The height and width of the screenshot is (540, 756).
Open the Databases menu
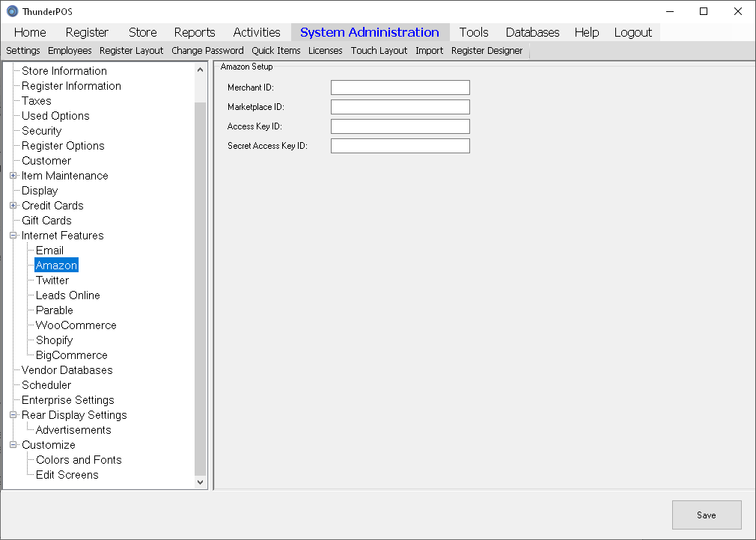coord(532,32)
